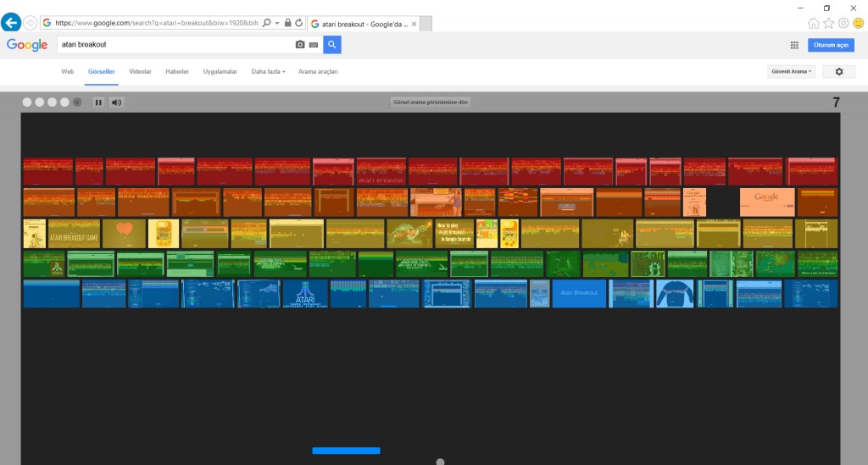Image resolution: width=868 pixels, height=465 pixels.
Task: Refresh the page with reload icon
Action: pyautogui.click(x=299, y=23)
